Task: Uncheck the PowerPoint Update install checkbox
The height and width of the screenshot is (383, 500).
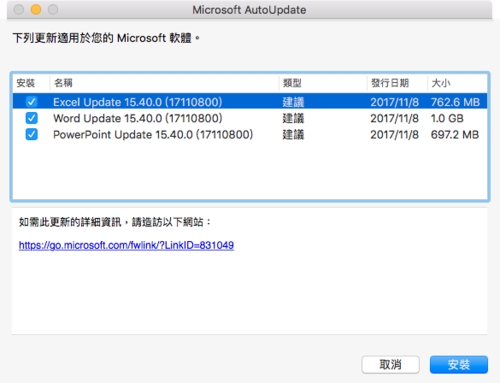Action: click(32, 134)
